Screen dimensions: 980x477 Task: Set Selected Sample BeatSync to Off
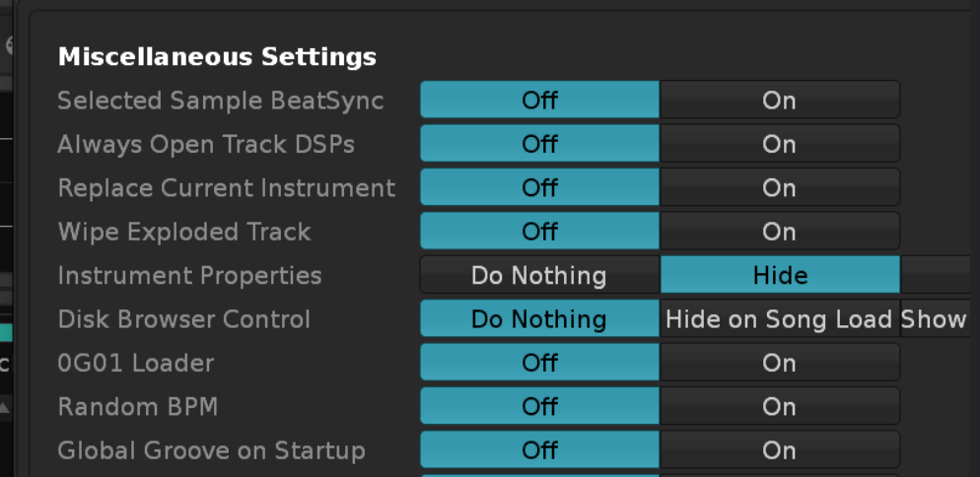tap(539, 101)
